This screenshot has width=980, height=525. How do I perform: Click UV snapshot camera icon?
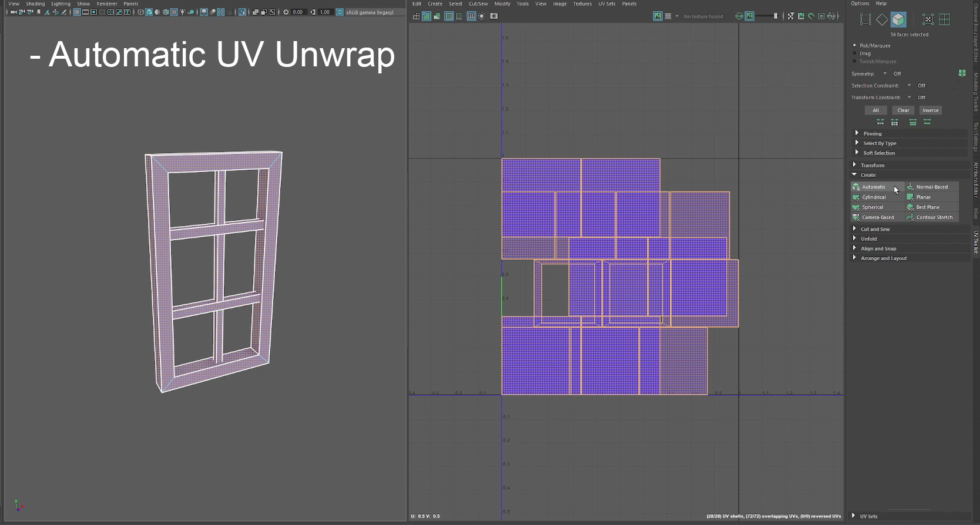tap(494, 16)
